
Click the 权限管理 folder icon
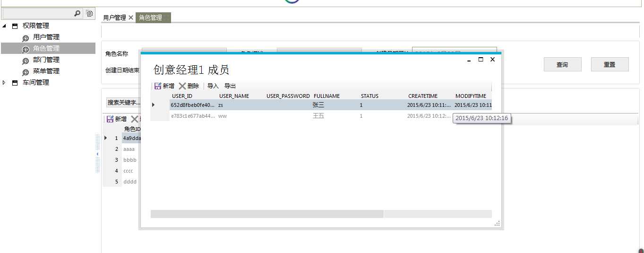15,26
